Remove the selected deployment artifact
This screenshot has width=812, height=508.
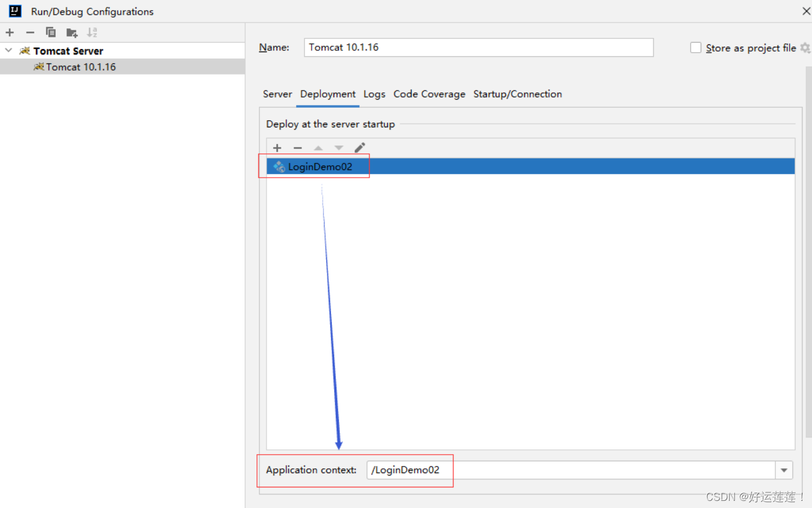point(298,147)
